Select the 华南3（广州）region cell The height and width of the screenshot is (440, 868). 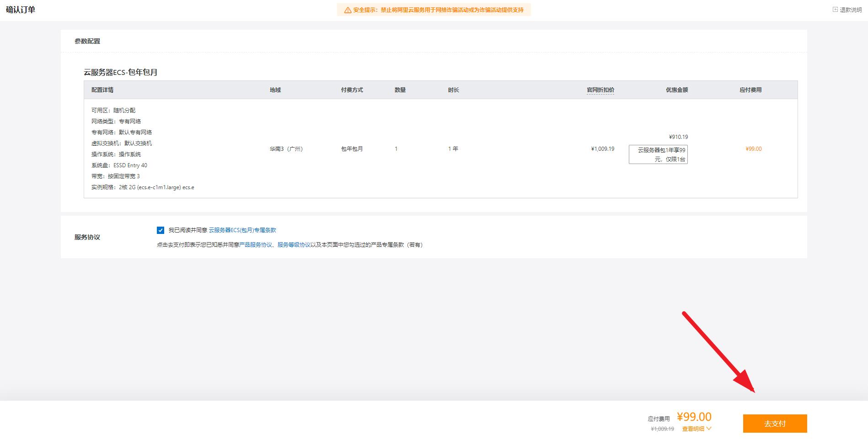click(x=286, y=149)
